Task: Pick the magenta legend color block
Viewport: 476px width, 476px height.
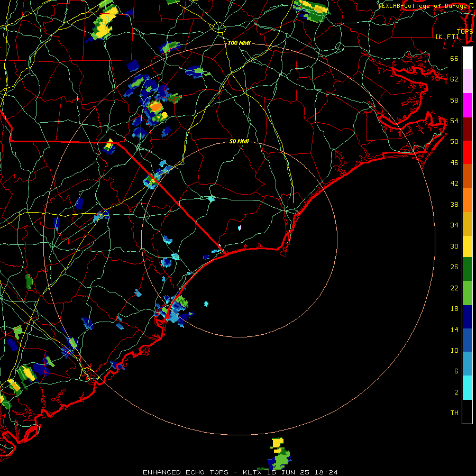Action: point(467,105)
